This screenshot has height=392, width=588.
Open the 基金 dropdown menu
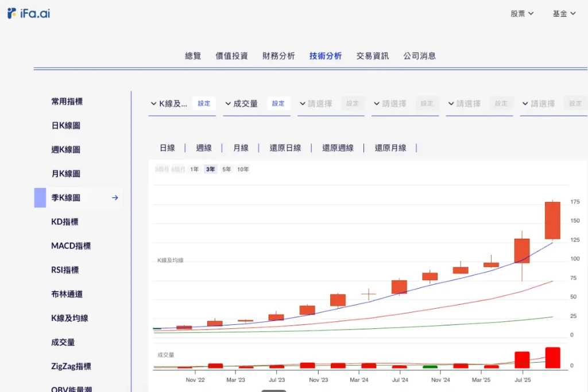[x=564, y=14]
